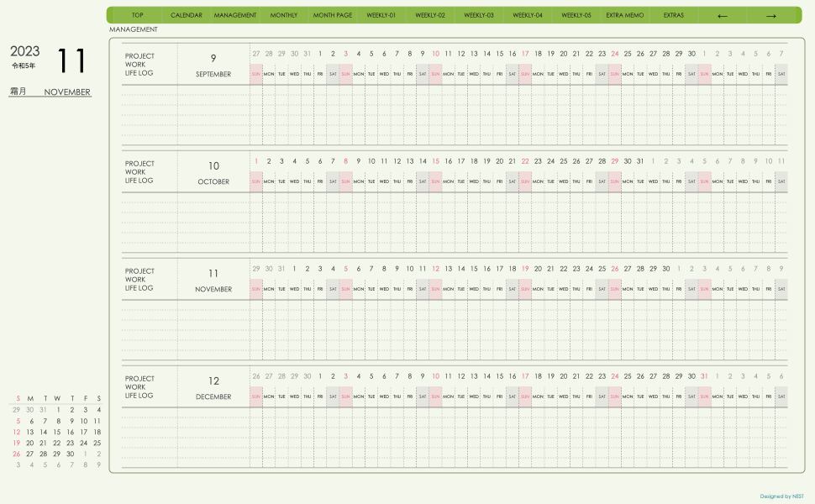Click date 10 in the December row
Viewport: 815px width, 504px height.
[x=435, y=376]
